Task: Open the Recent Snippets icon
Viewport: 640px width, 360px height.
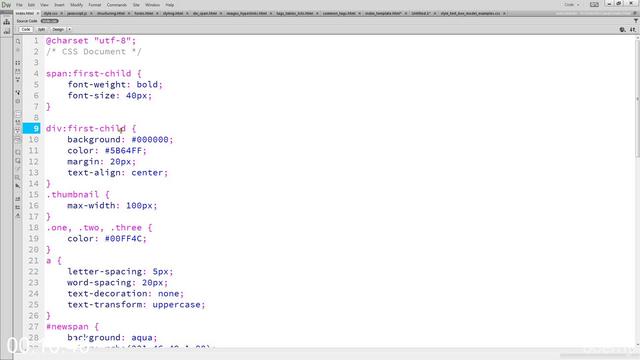Action: pyautogui.click(x=18, y=178)
